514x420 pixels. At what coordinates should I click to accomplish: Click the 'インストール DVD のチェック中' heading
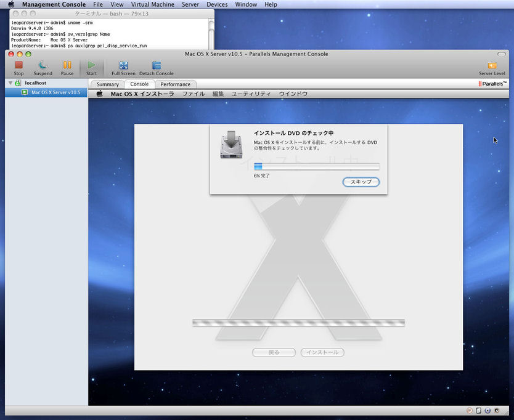(294, 133)
